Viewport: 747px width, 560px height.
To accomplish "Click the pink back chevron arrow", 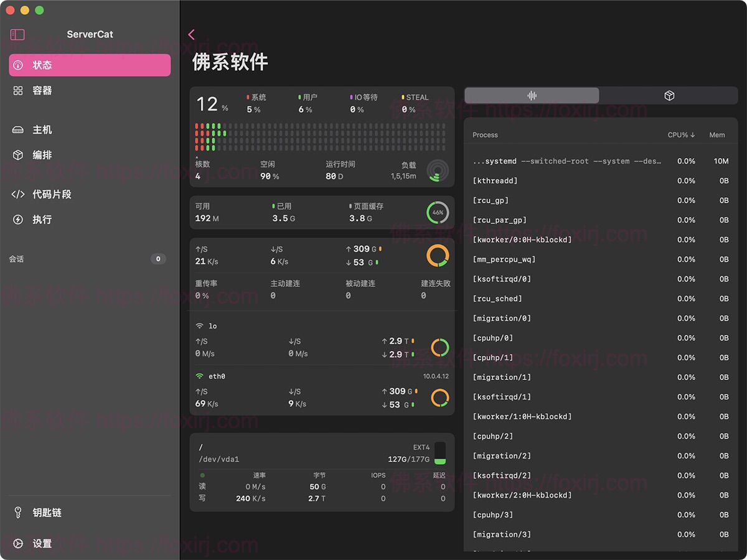I will 191,35.
